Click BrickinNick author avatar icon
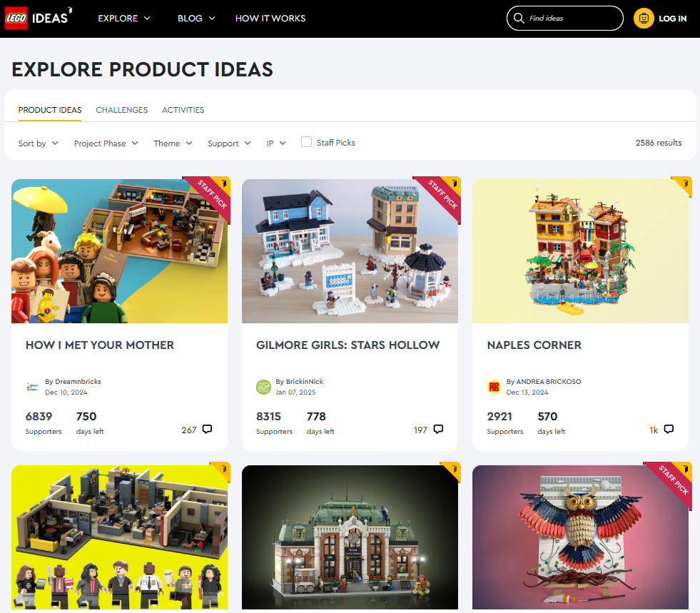Image resolution: width=700 pixels, height=613 pixels. coord(263,387)
